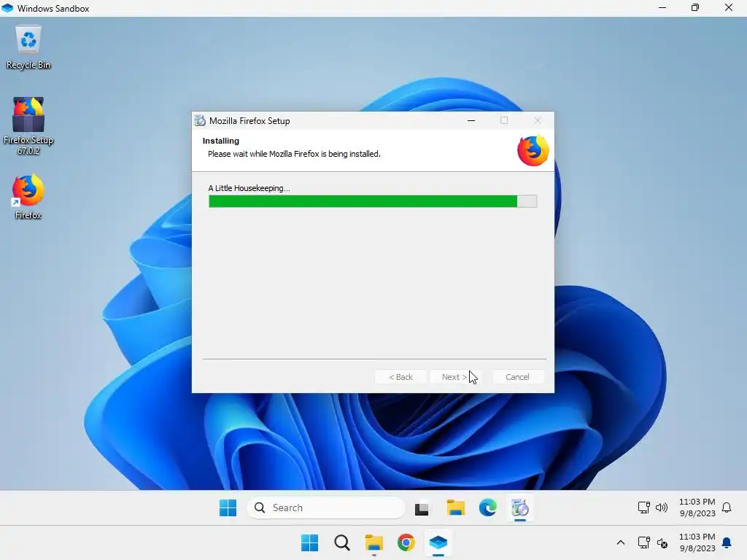The image size is (747, 560).
Task: Open the Recycle Bin desktop icon
Action: 28,47
